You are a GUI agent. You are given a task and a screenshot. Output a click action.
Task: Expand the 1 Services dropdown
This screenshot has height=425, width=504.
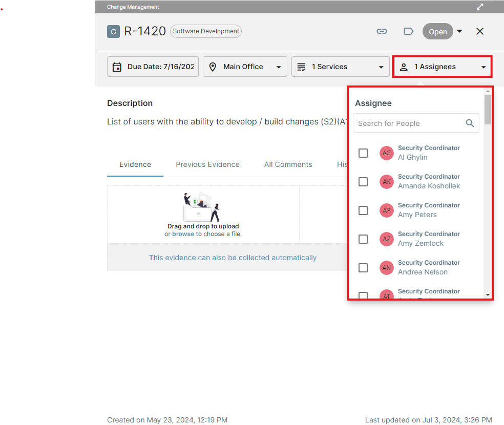tap(381, 67)
